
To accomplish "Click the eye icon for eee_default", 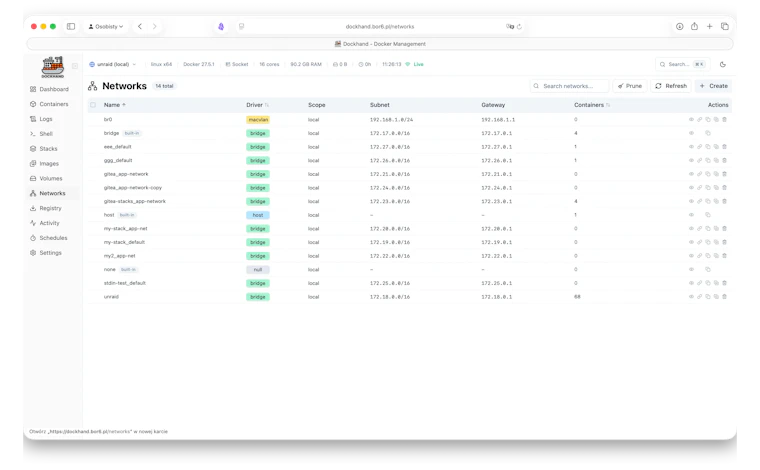I will (x=691, y=146).
